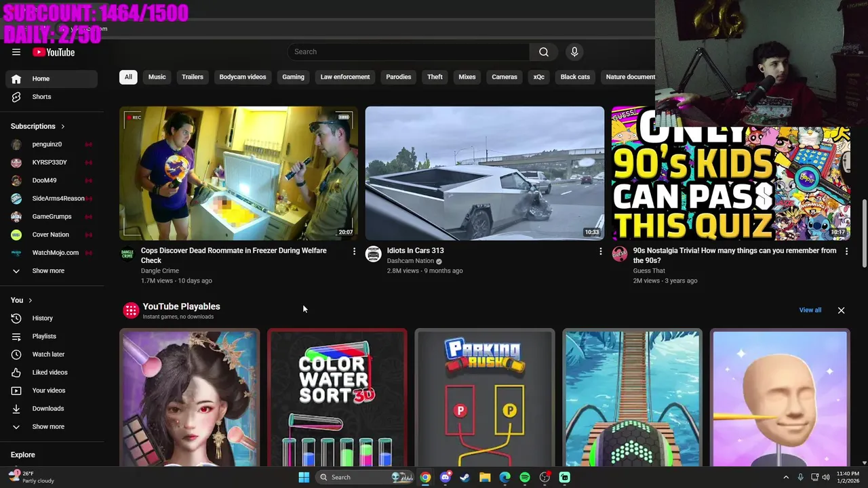Open History in the sidebar
Screen dimensions: 868x488
(52, 318)
